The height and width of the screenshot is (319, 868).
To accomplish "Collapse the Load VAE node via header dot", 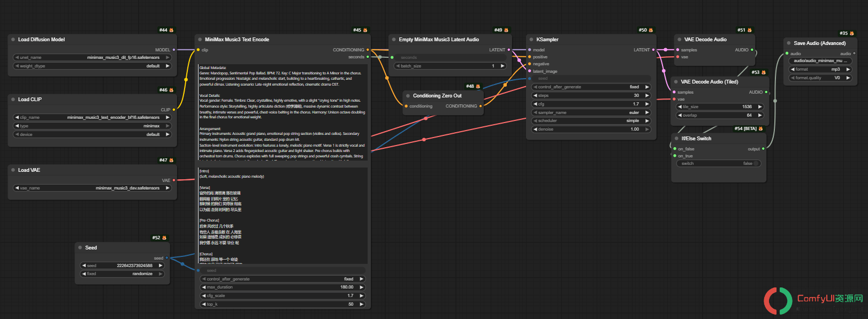I will [x=13, y=170].
